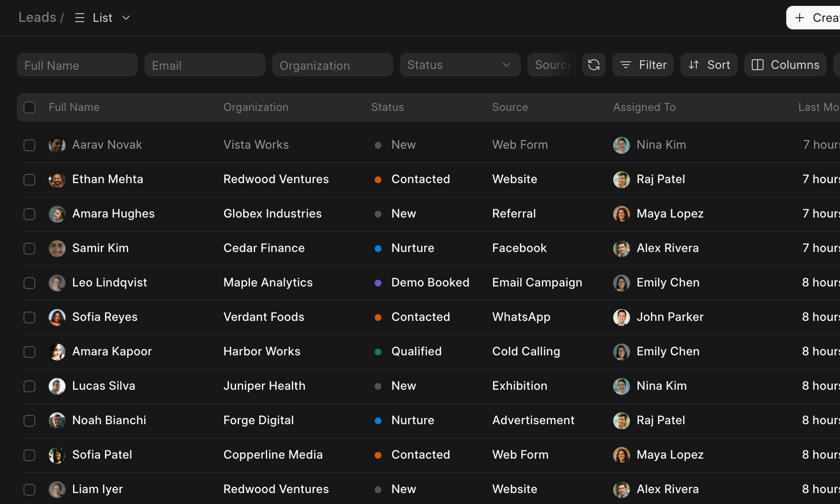This screenshot has height=504, width=840.
Task: Click Leo Lindqvist's avatar
Action: point(57,283)
